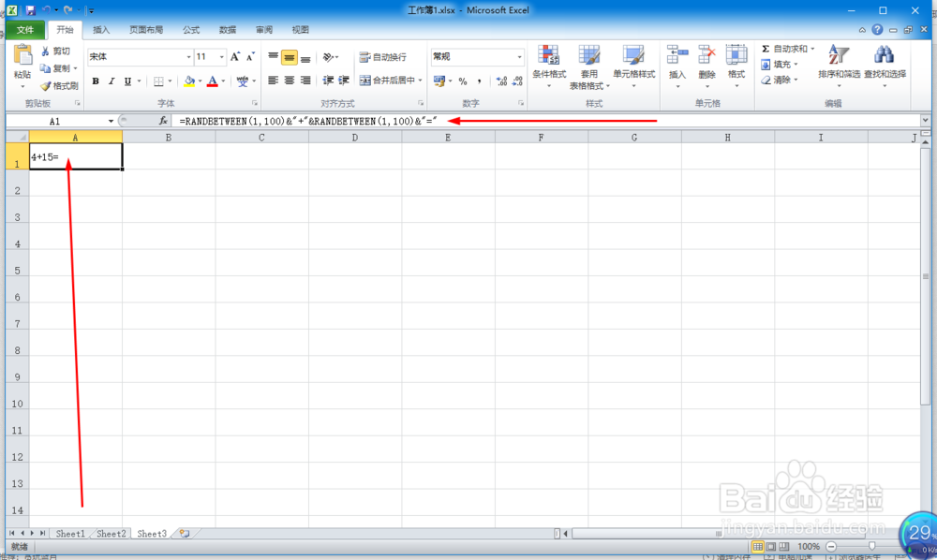Click the Paste clipboard icon

click(x=22, y=55)
